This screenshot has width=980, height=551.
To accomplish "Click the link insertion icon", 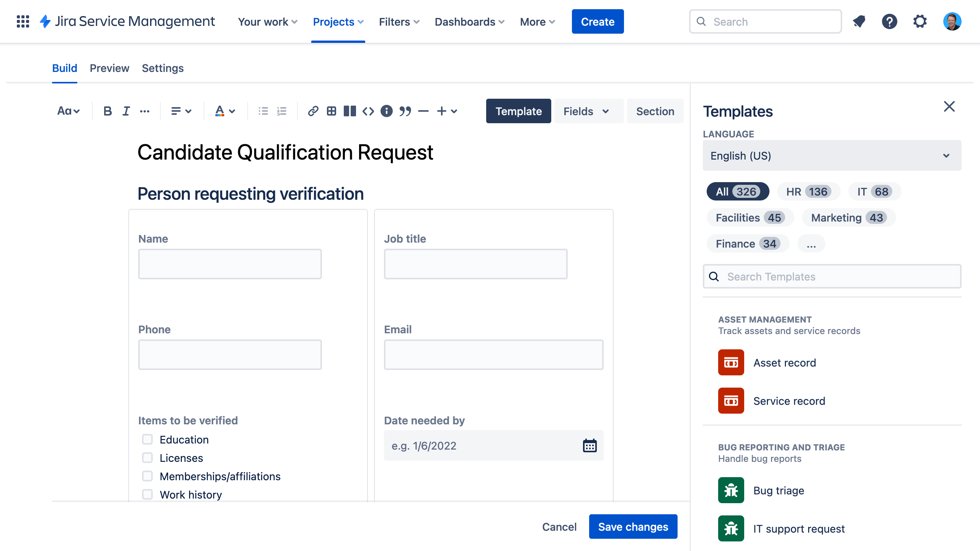I will coord(312,110).
